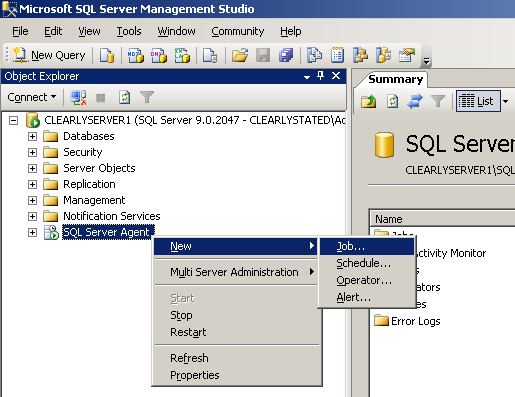
Task: Select the Management tree item
Action: pyautogui.click(x=94, y=200)
